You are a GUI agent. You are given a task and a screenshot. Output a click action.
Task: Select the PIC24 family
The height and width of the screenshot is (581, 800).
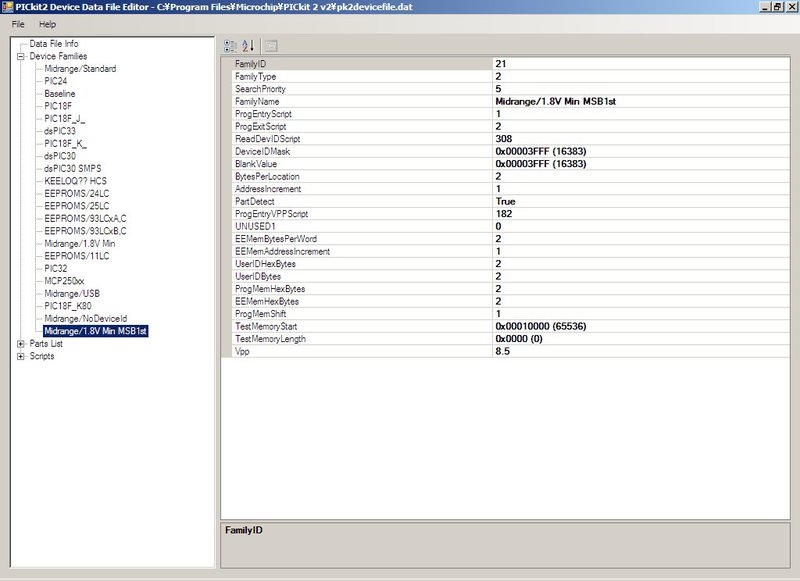pos(56,81)
